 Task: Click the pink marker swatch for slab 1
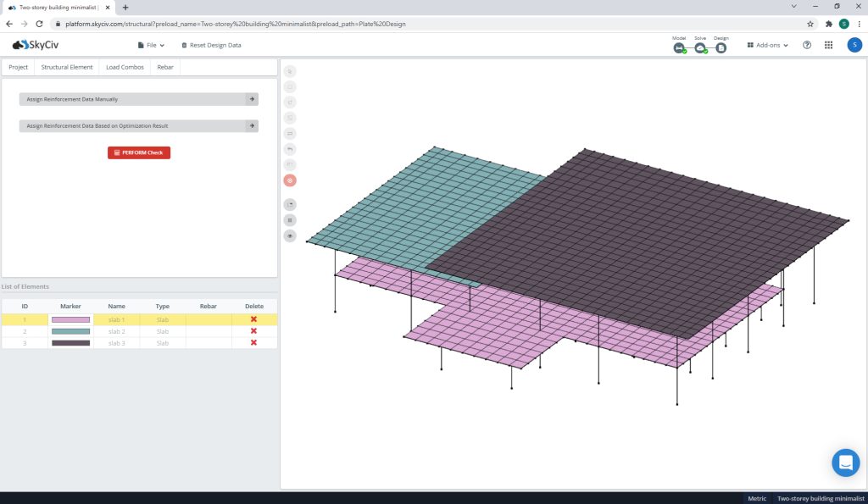70,320
